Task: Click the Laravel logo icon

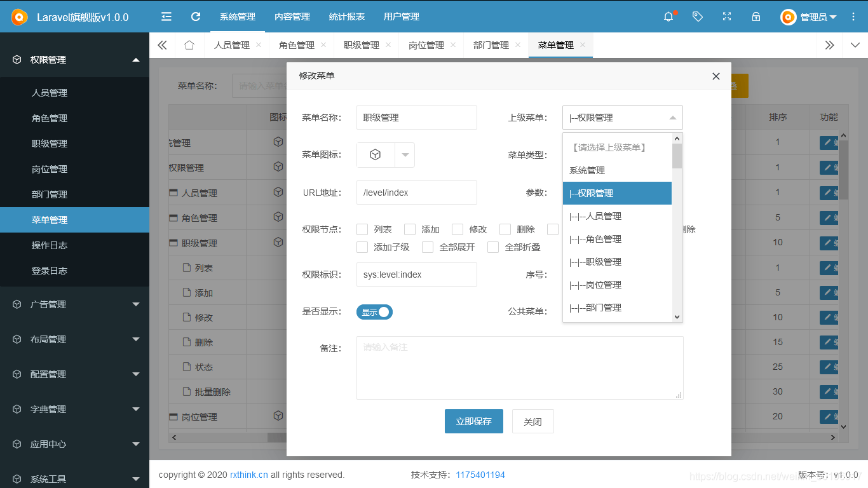Action: pyautogui.click(x=19, y=17)
